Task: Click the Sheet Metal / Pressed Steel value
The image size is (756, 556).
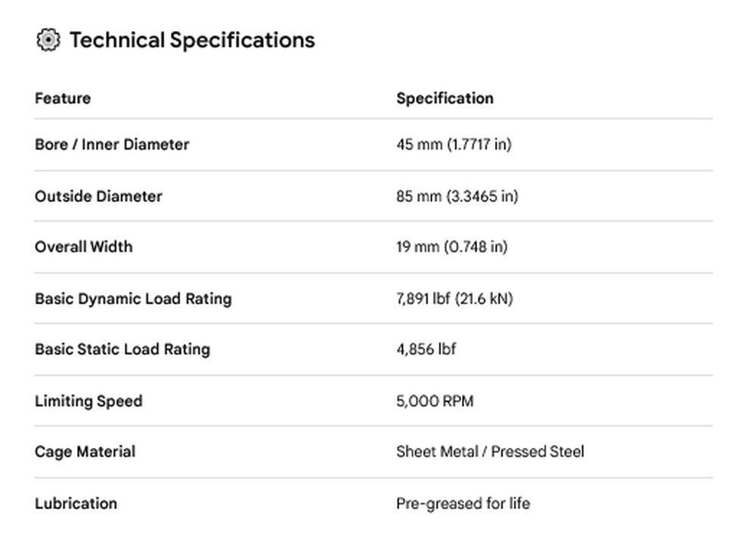Action: point(490,452)
